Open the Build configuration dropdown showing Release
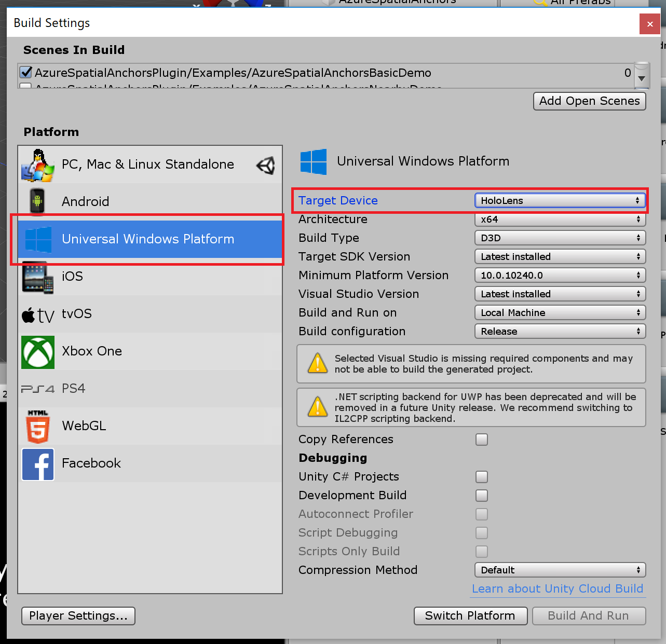Viewport: 666px width, 644px height. pos(560,332)
